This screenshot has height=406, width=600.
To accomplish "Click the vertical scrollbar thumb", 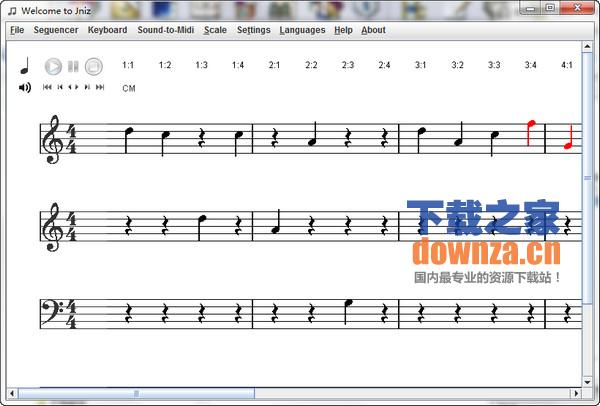I will (587, 178).
